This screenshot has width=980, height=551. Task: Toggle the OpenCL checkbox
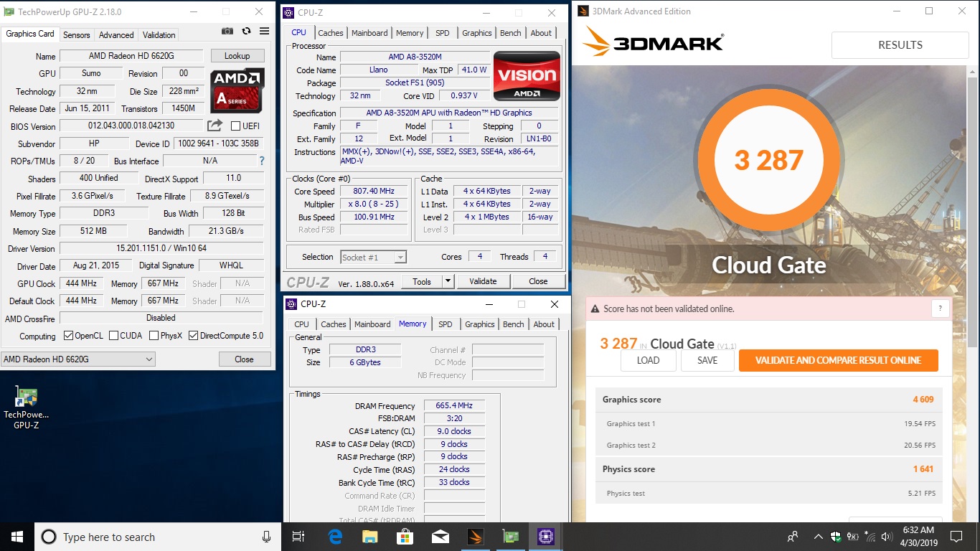(68, 336)
